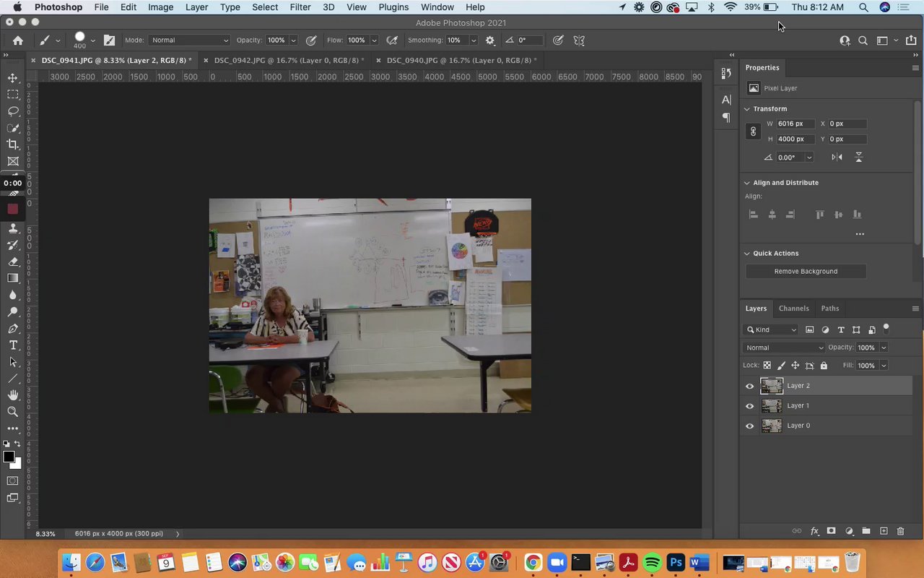Select the Crop tool

13,144
